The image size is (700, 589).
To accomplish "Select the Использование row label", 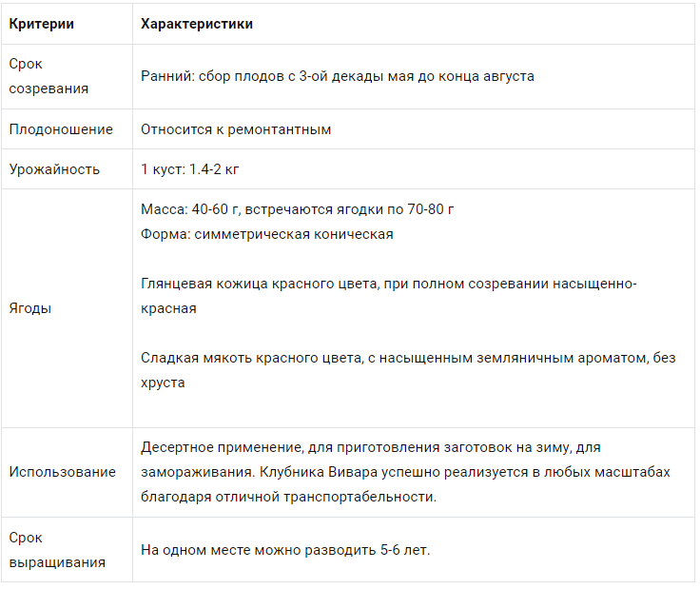I will (63, 472).
